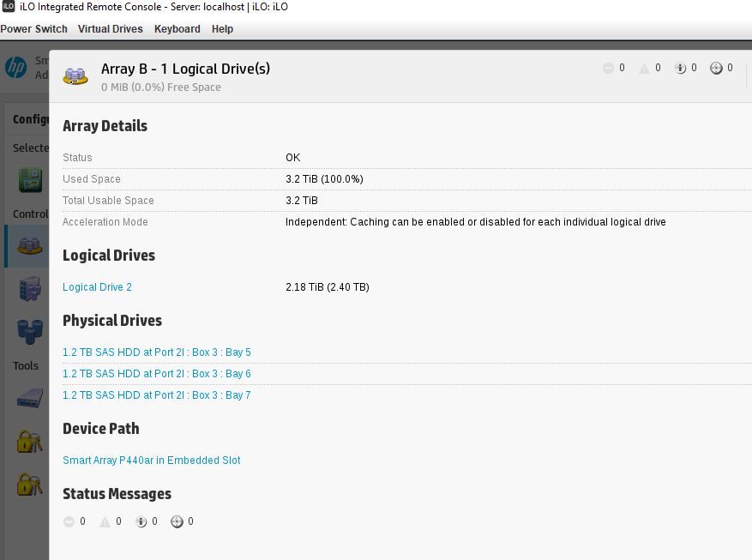Click the logical drive size '2.18 TiB (2.40 TB)'
This screenshot has height=560, width=752.
[x=328, y=286]
